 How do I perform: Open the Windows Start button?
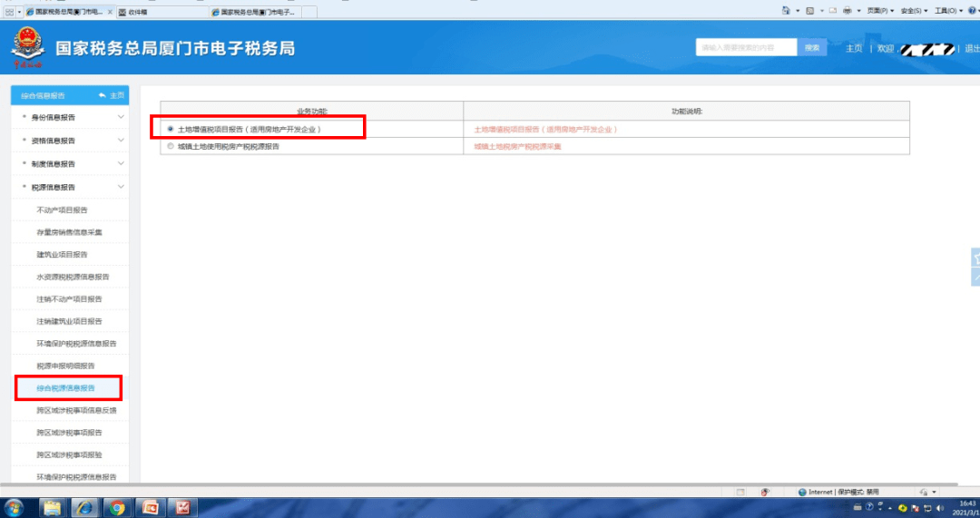(14, 507)
